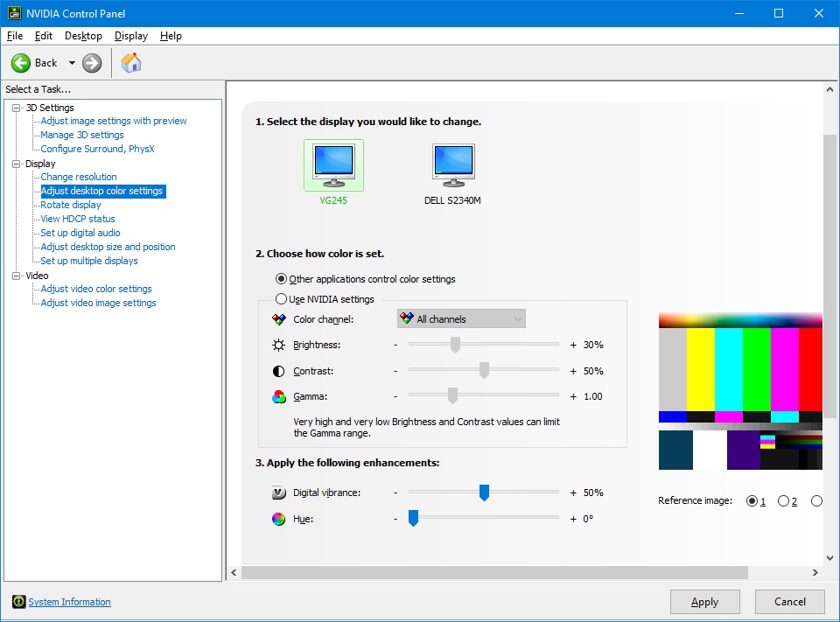Click the Digital vibrance icon
The height and width of the screenshot is (622, 840).
click(278, 493)
